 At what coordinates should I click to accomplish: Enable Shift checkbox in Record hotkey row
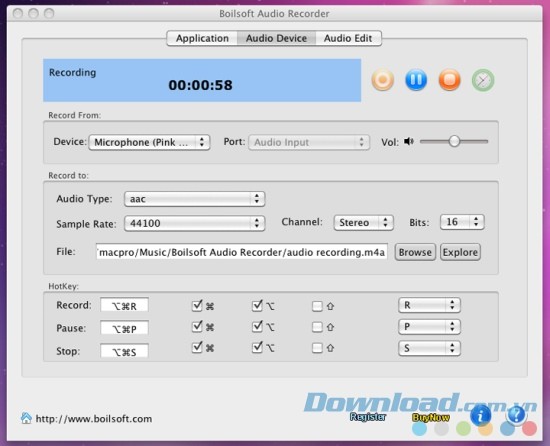click(x=317, y=306)
